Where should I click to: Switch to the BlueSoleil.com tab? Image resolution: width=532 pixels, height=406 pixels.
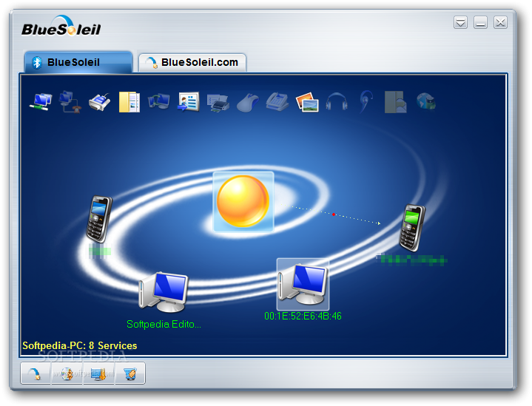click(x=192, y=62)
